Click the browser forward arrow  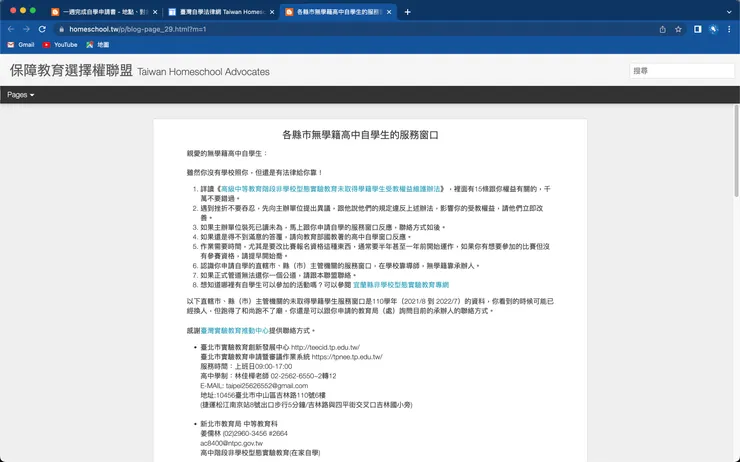(x=26, y=29)
